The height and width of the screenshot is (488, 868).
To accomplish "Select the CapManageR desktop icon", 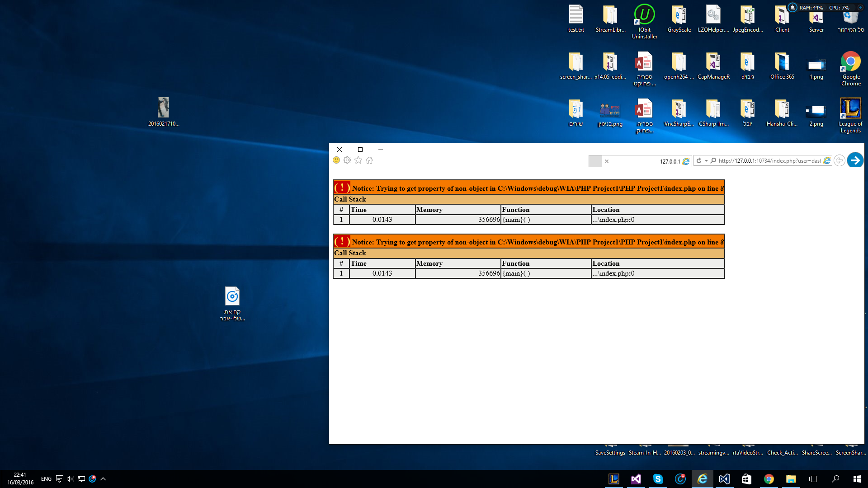I will point(713,66).
